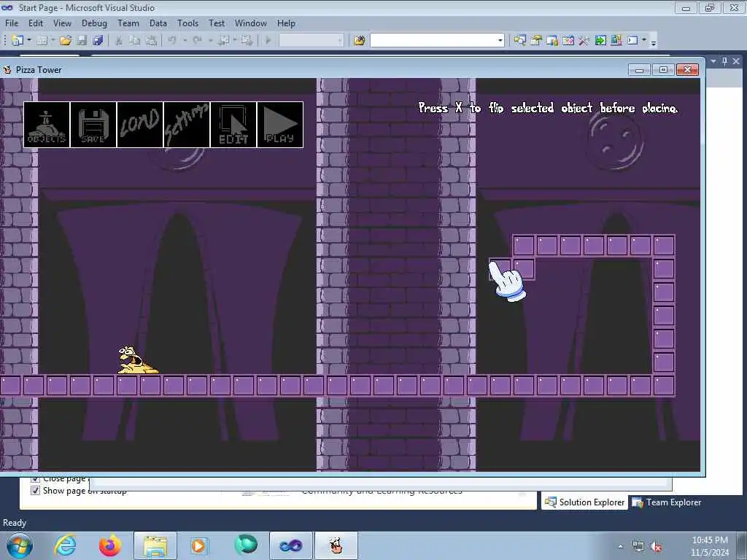The width and height of the screenshot is (747, 560).
Task: Open the toolbar options overflow arrow
Action: coord(654,42)
